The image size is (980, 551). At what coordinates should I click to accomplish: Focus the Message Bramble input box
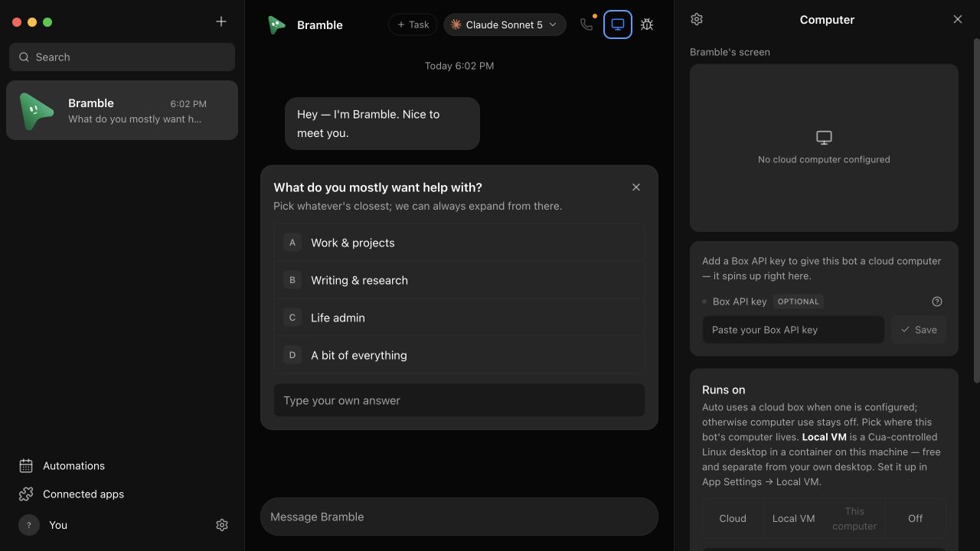459,517
